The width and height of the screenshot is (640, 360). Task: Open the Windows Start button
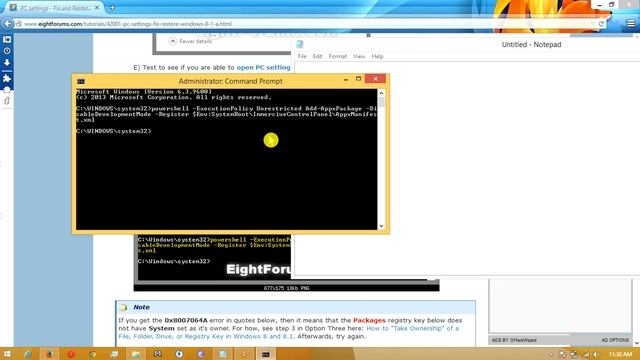(x=7, y=354)
